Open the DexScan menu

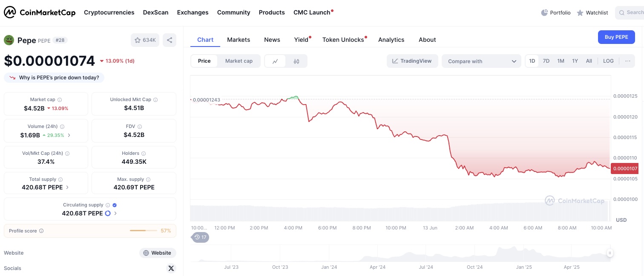point(156,12)
